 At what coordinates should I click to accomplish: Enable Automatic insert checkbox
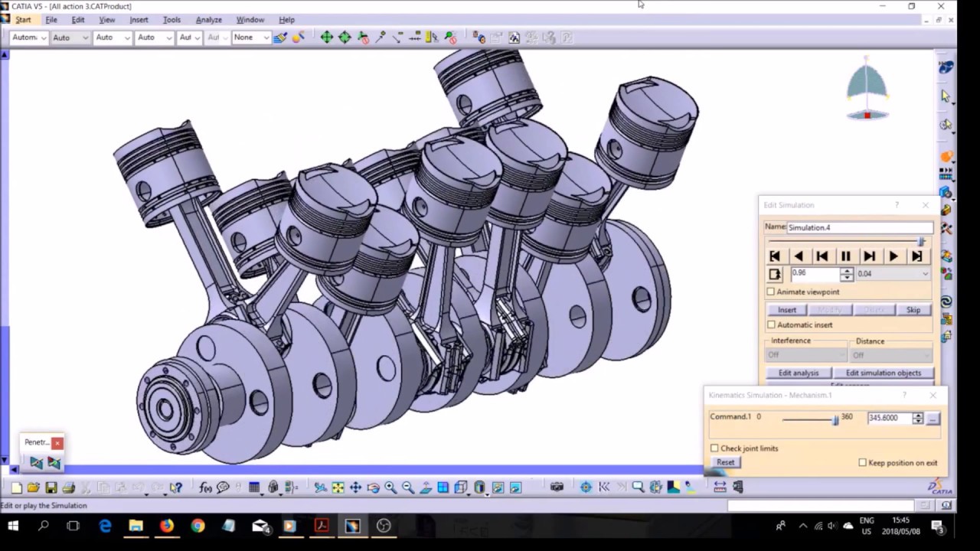click(x=771, y=324)
